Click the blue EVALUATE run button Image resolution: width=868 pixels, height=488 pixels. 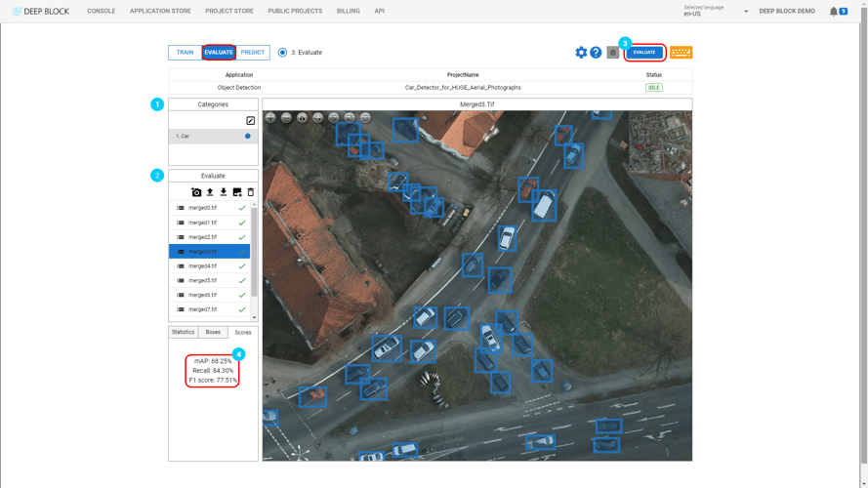(644, 53)
